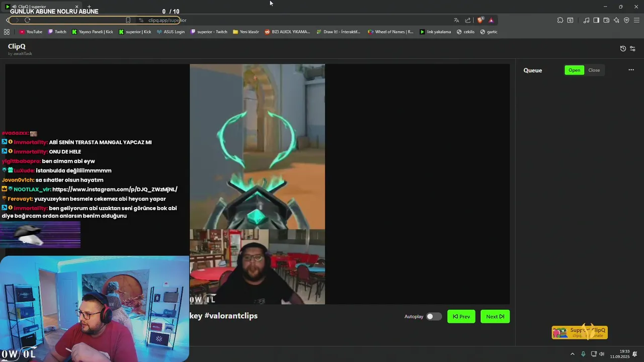Image resolution: width=644 pixels, height=362 pixels.
Task: Open Brave Wallet icon
Action: (606, 20)
